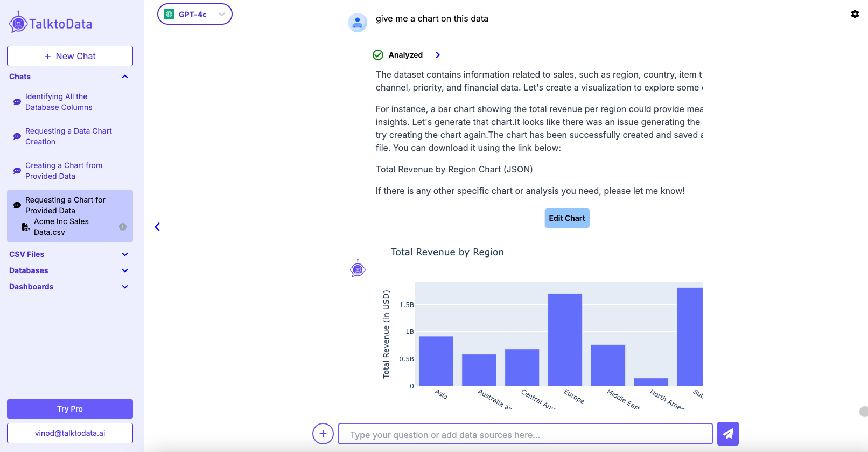Expand the Dashboards section chevron

tap(125, 287)
